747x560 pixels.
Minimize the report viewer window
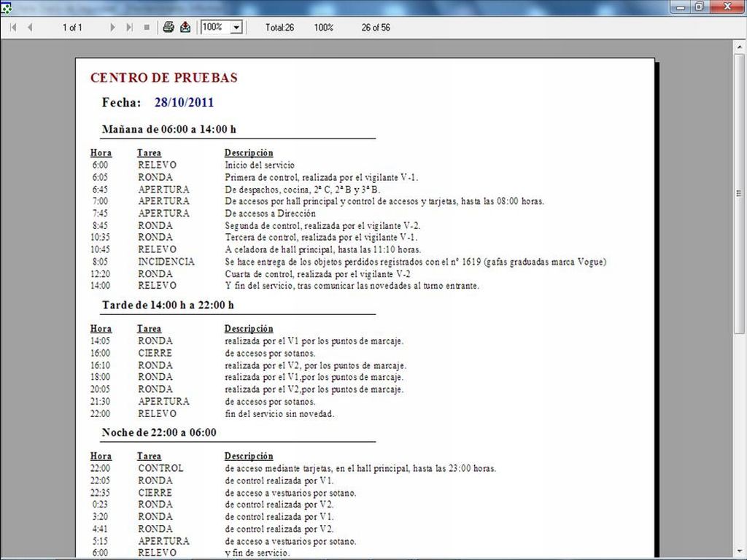[681, 7]
